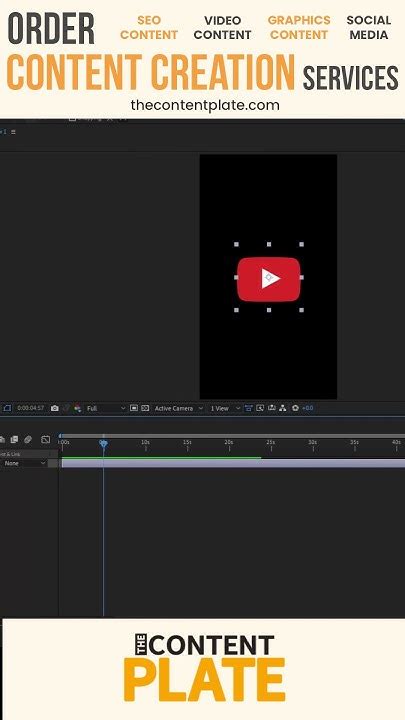Open the Full resolution dropdown
Viewport: 405px width, 720px height.
tap(106, 408)
